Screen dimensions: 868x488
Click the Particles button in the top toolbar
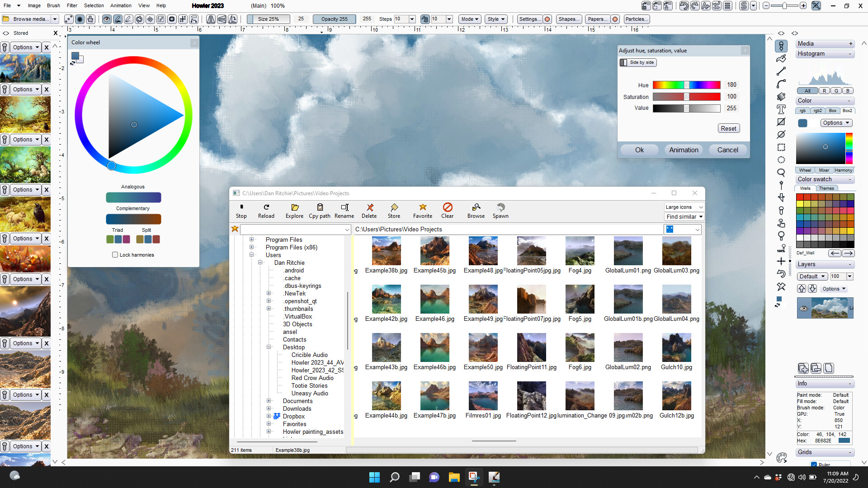tap(637, 19)
